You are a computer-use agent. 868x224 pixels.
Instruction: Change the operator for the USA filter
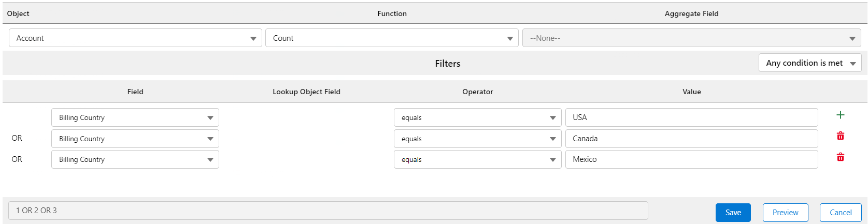coord(477,118)
